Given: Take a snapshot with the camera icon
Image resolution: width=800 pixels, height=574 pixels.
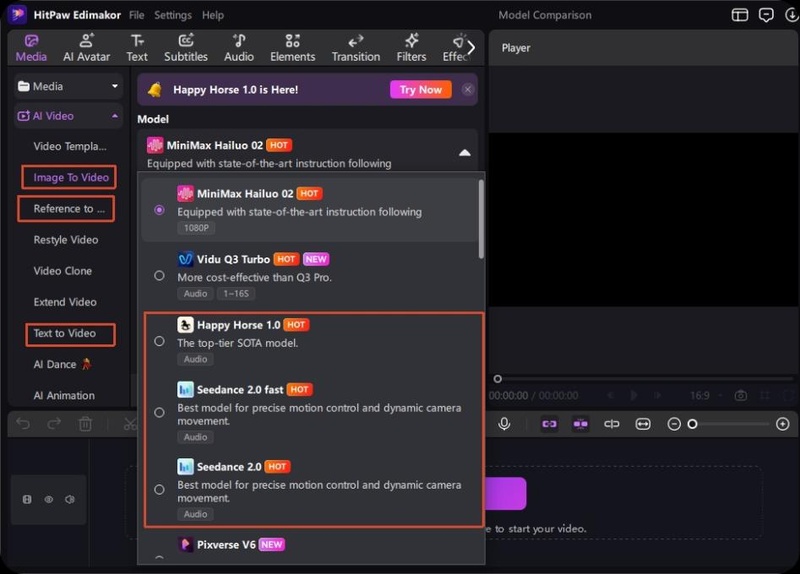Looking at the screenshot, I should click(x=741, y=395).
